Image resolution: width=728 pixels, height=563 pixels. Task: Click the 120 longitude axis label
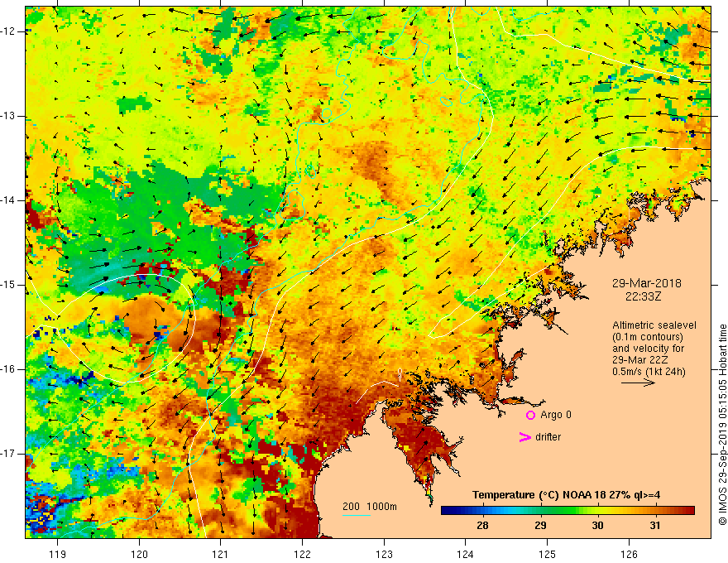tap(139, 554)
